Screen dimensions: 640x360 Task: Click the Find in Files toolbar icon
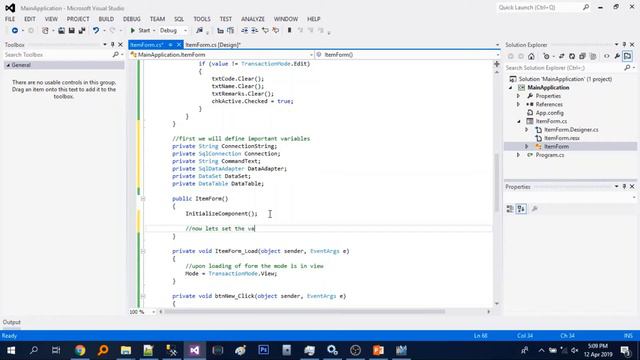point(199,31)
